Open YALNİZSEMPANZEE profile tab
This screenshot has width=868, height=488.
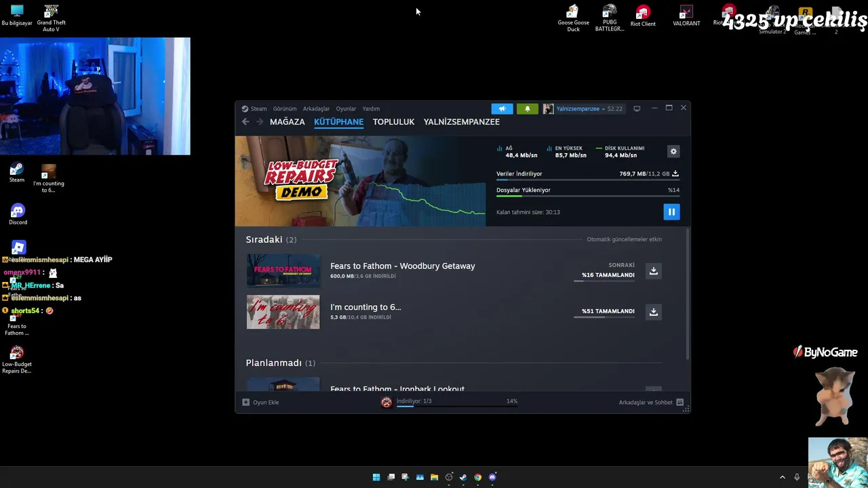(462, 122)
